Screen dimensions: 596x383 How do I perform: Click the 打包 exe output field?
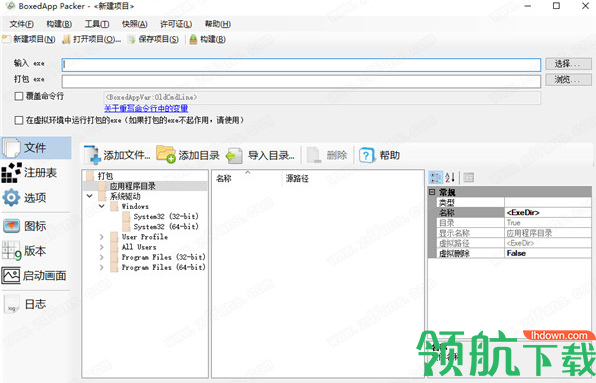(x=301, y=81)
